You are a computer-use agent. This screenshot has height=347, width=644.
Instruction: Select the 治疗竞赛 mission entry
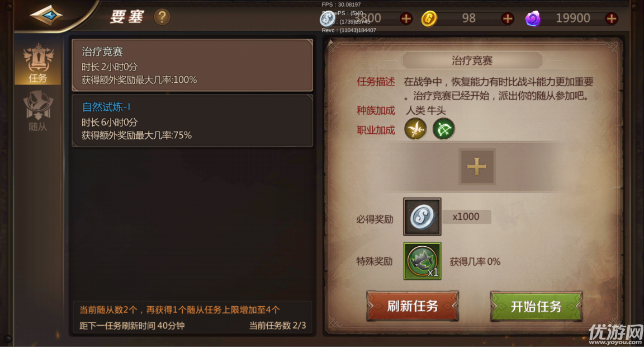pos(192,65)
